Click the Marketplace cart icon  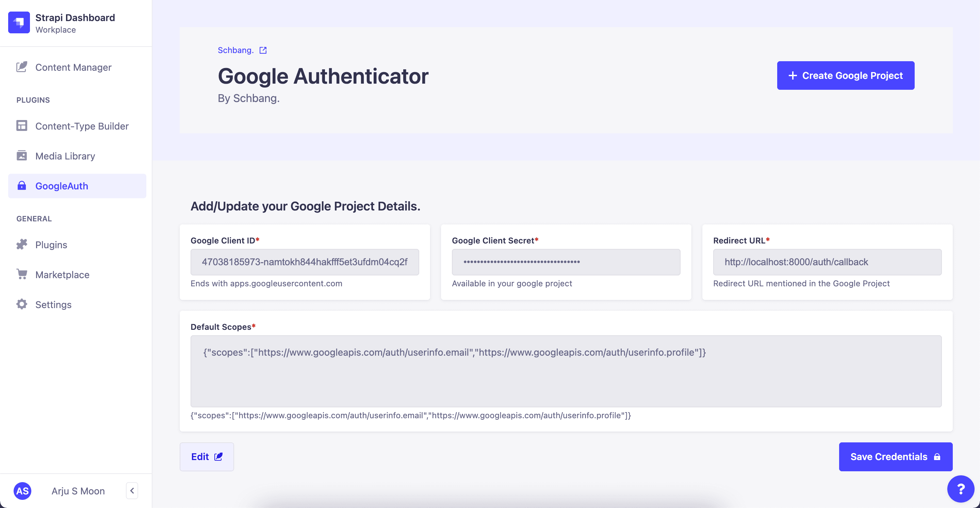(x=22, y=274)
